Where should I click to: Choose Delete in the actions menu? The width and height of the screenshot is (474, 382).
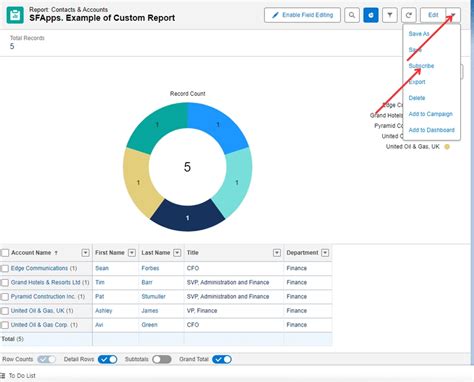pos(417,98)
